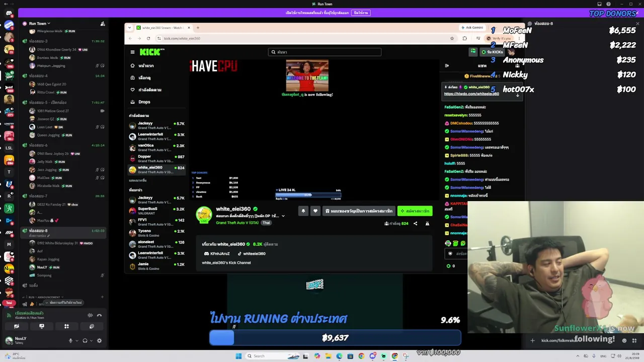
Task: Toggle follow heart for white_eiei360
Action: point(315,211)
